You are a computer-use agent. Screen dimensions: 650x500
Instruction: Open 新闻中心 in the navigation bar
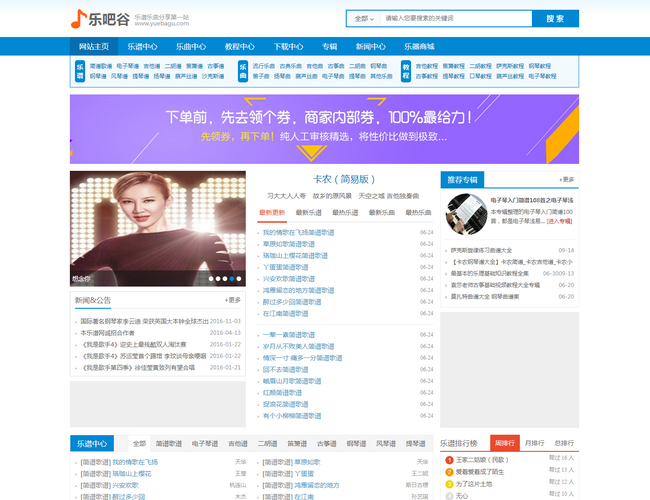[x=371, y=46]
